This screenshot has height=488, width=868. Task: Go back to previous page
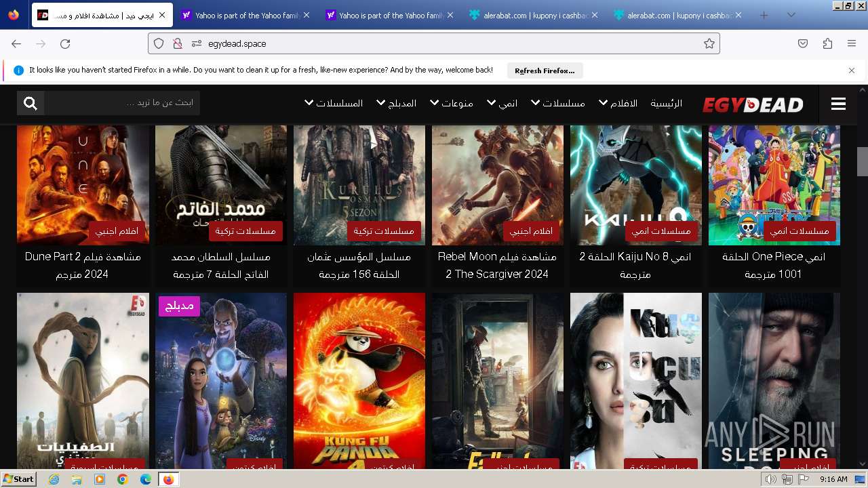click(x=16, y=43)
